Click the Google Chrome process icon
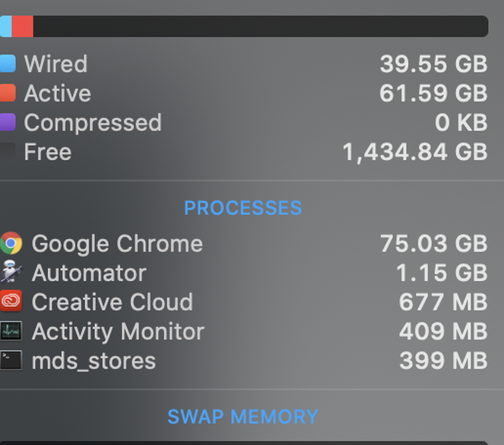Image resolution: width=504 pixels, height=445 pixels. (x=11, y=243)
